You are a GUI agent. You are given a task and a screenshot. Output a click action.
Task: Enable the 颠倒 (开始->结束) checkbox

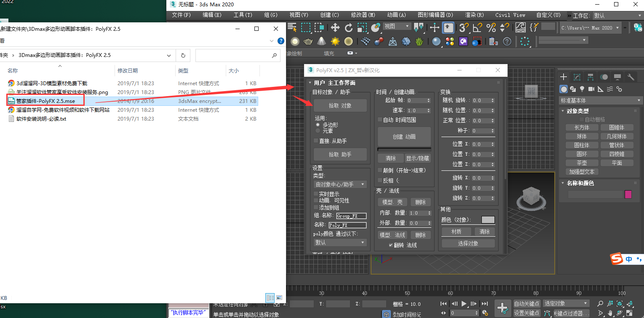pyautogui.click(x=379, y=170)
